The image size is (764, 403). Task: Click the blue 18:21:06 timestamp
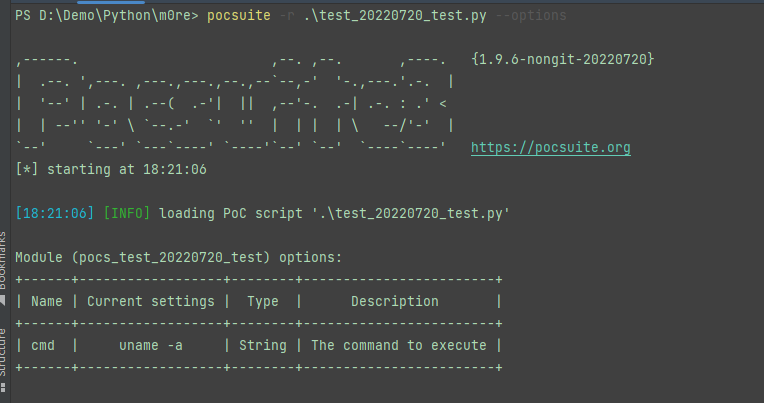pos(55,213)
